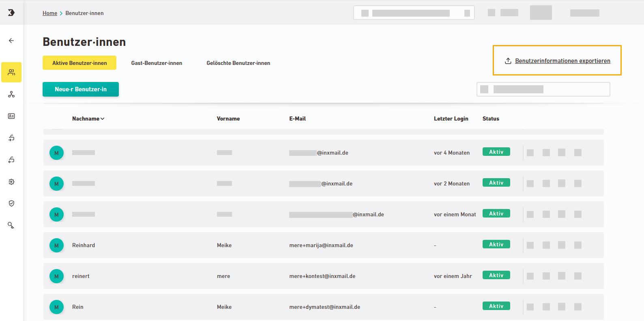The image size is (644, 321).
Task: Sort by Nachname using the column chevron
Action: pyautogui.click(x=103, y=119)
